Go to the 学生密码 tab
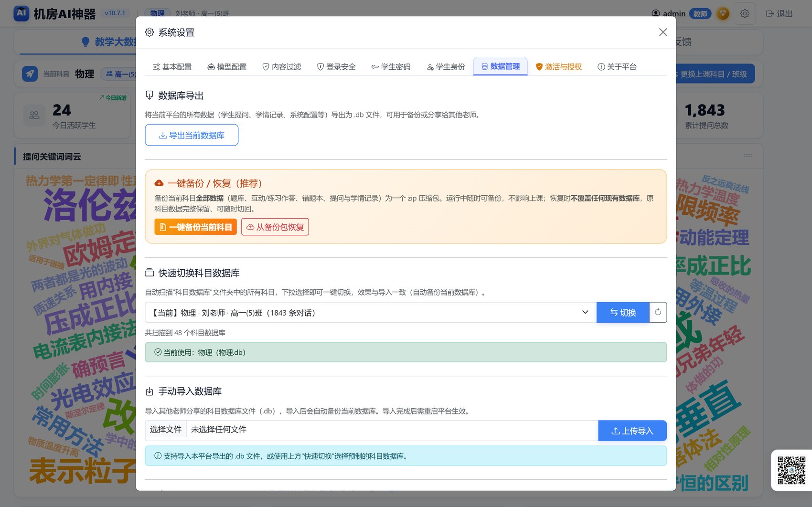 (x=391, y=67)
